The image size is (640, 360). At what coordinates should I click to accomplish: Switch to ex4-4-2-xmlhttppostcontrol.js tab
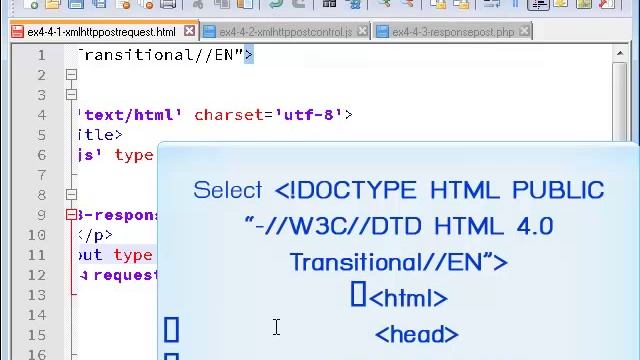point(286,32)
